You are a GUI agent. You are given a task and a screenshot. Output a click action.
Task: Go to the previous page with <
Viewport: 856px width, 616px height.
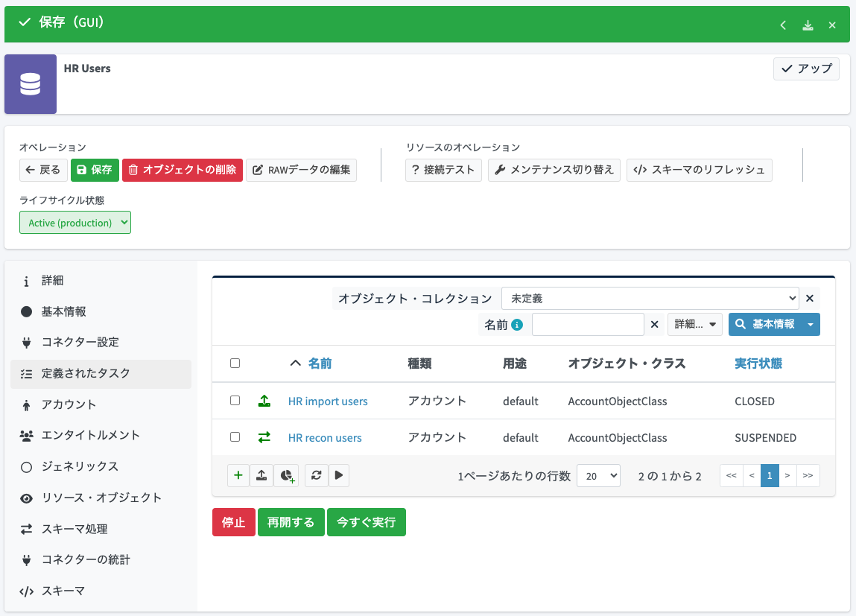[752, 476]
